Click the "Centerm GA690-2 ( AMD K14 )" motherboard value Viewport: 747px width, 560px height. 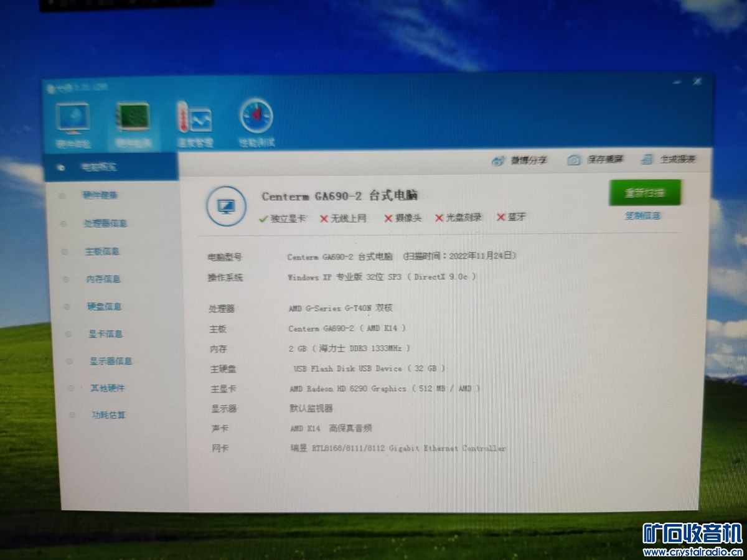[x=347, y=328]
